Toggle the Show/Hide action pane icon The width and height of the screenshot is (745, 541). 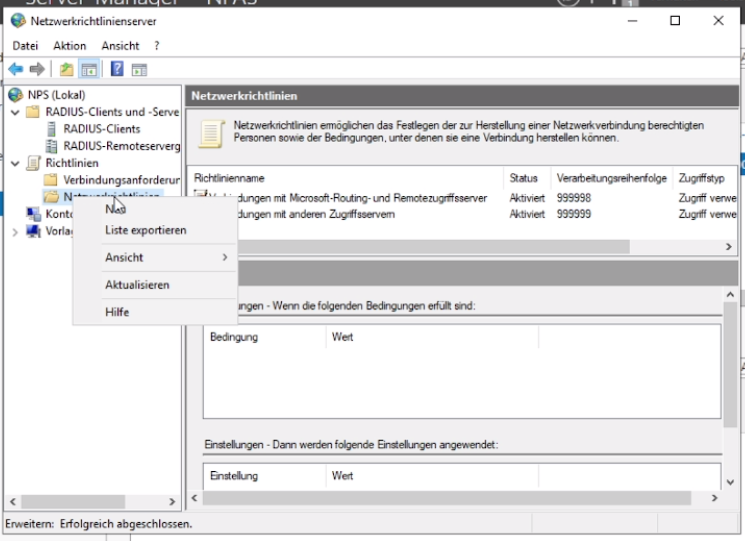click(139, 70)
